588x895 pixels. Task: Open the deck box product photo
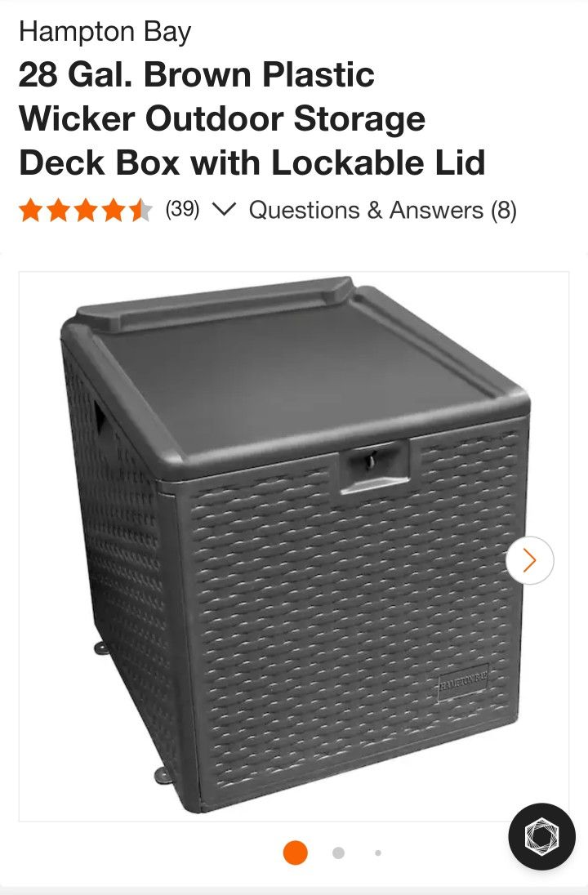[x=294, y=546]
